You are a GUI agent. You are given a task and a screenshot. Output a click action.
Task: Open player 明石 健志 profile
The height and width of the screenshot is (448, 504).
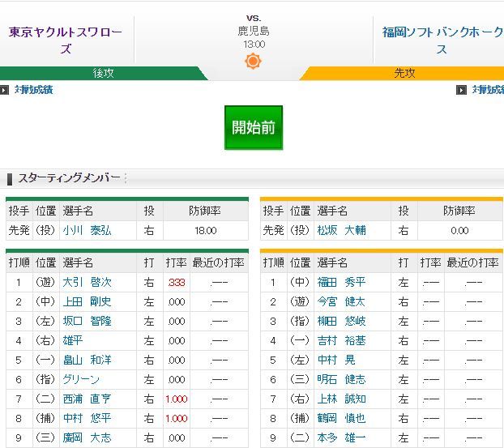click(341, 380)
